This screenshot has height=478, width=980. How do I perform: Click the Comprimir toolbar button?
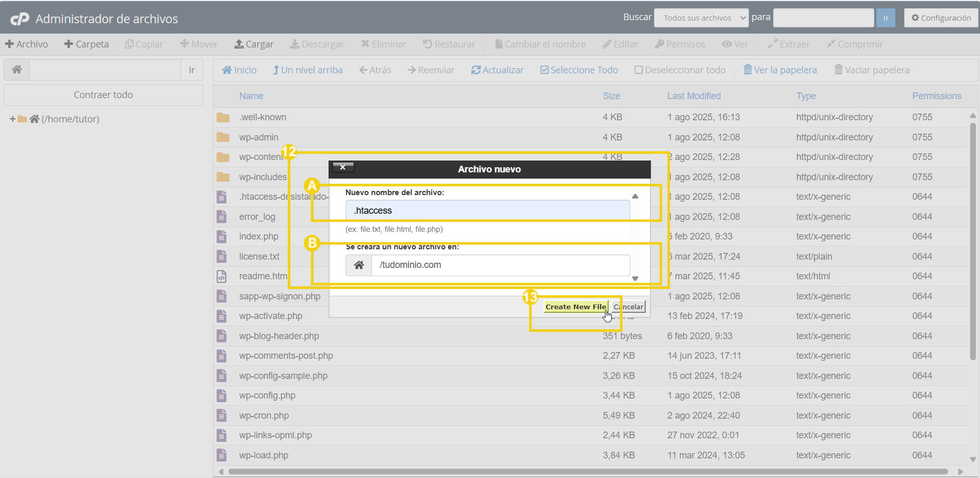tap(855, 44)
